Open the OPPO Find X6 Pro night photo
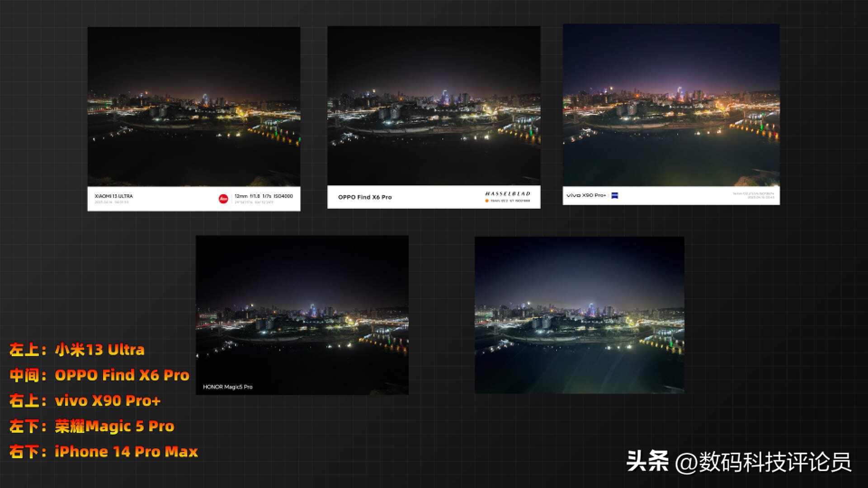Image resolution: width=868 pixels, height=488 pixels. pos(434,105)
